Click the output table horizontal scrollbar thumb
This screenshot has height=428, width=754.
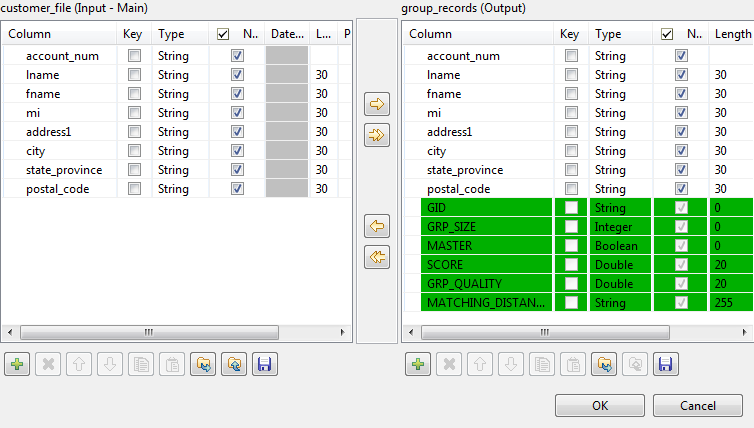[x=545, y=332]
